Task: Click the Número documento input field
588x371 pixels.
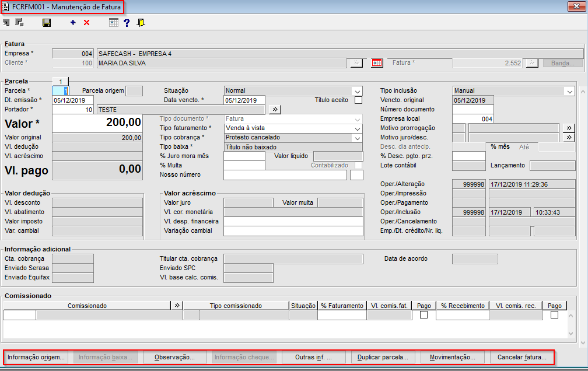Action: pyautogui.click(x=473, y=110)
